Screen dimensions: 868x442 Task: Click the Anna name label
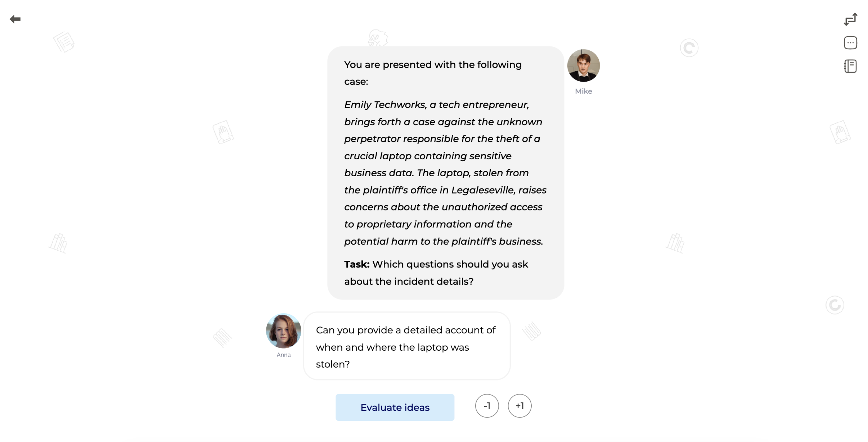pos(283,355)
